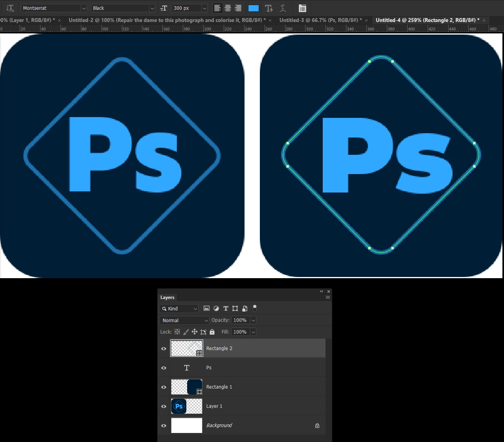Left align the text
This screenshot has height=442, width=504.
(x=217, y=8)
